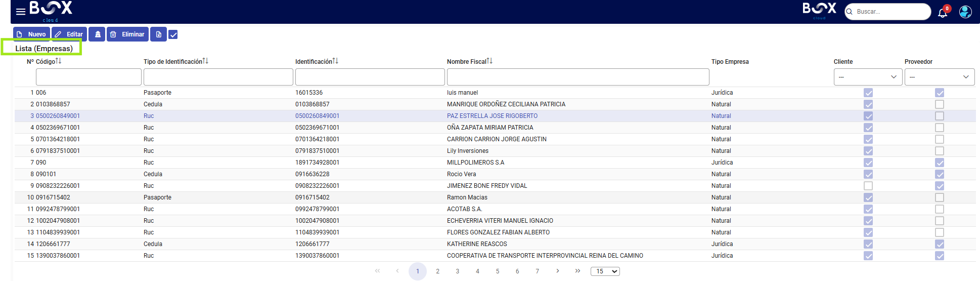Select row OÑA ZAPATA MIRIAM PATRICIA

(495, 128)
